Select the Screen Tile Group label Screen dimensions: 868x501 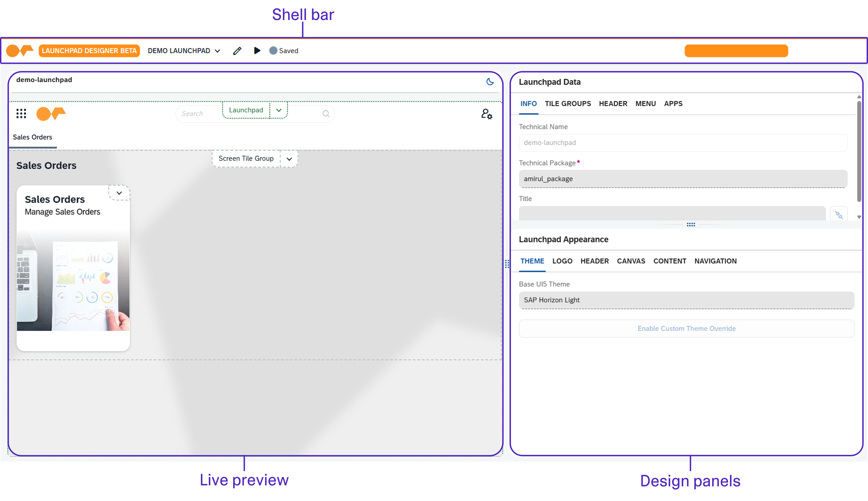[246, 159]
